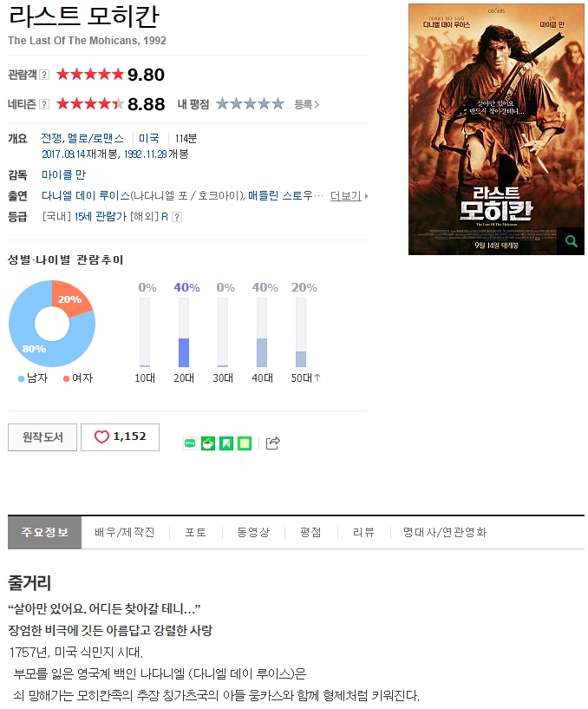This screenshot has width=588, height=709.
Task: Open director 마이클 만 link
Action: click(x=63, y=174)
